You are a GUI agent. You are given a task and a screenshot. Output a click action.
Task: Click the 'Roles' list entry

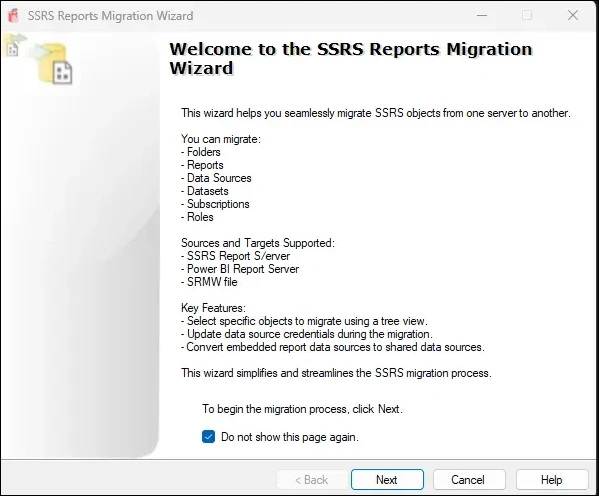coord(198,217)
